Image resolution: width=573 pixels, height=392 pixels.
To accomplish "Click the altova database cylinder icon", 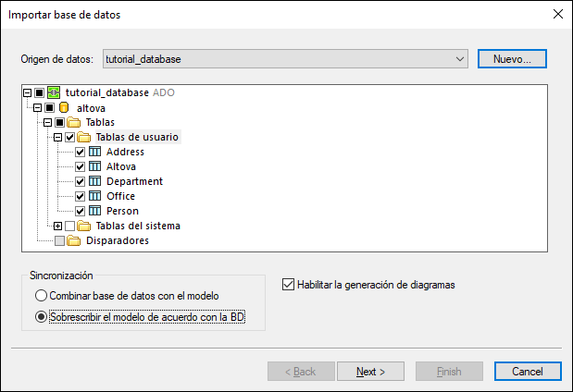I will click(64, 107).
